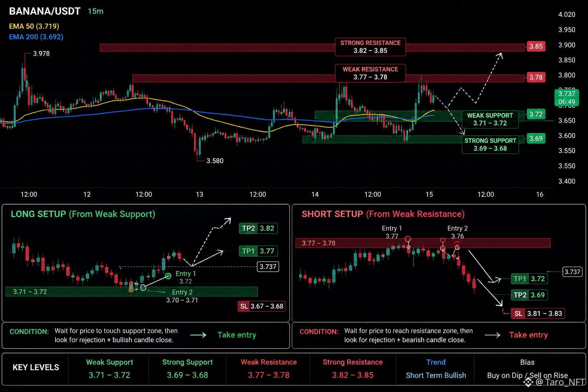Click the Strong Resistance cell in Key Levels
This screenshot has height=392, width=588.
tap(353, 369)
